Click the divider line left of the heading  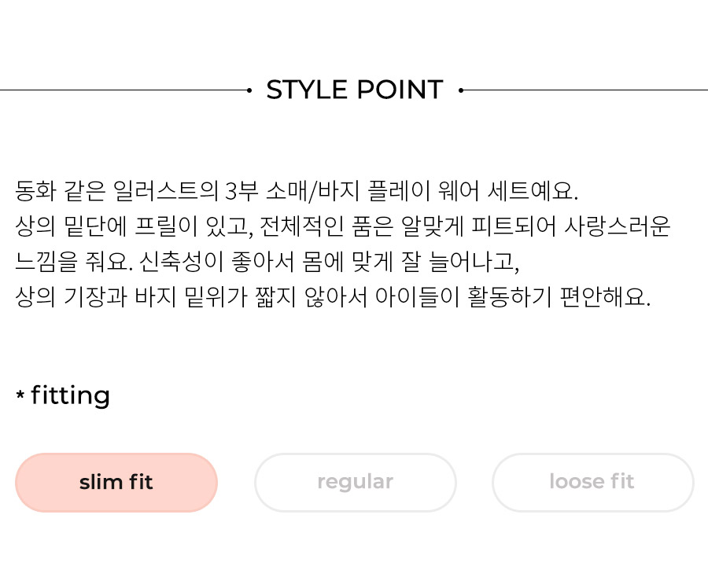124,90
